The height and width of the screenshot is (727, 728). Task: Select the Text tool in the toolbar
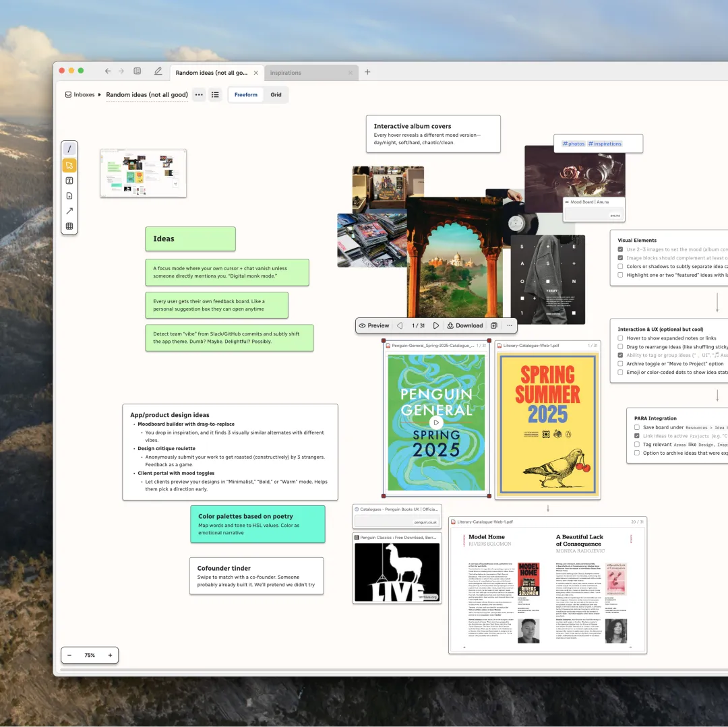pos(69,181)
